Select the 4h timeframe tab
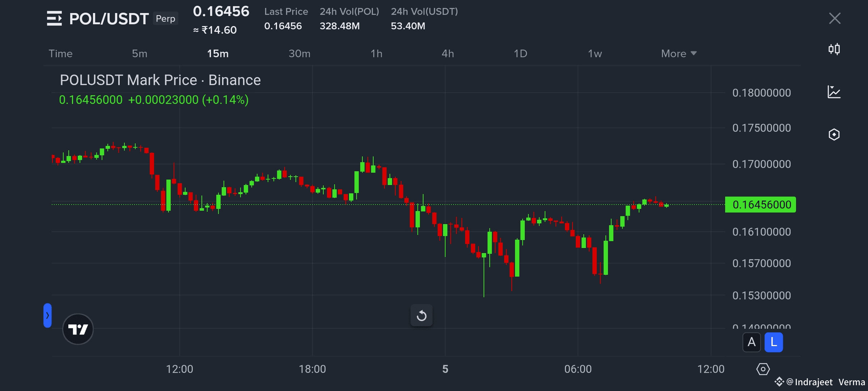 coord(448,54)
